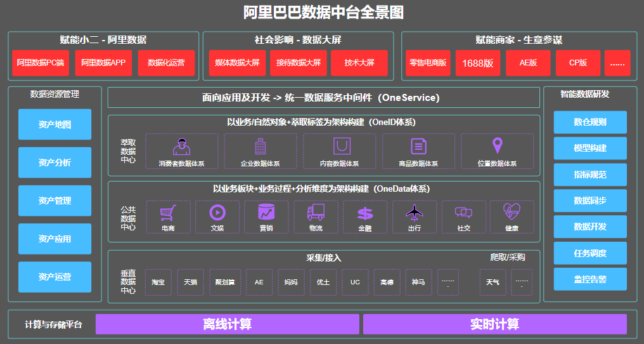Open 资产地图 in data resource management
Image resolution: width=644 pixels, height=344 pixels.
click(x=55, y=124)
